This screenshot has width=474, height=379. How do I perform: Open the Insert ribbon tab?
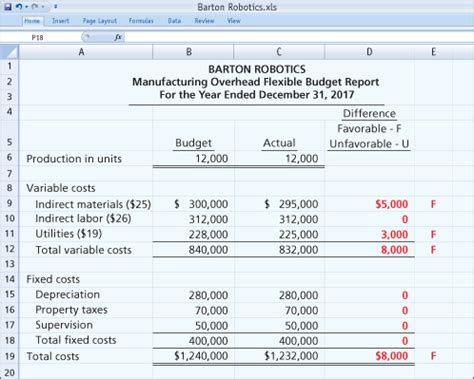[x=61, y=21]
